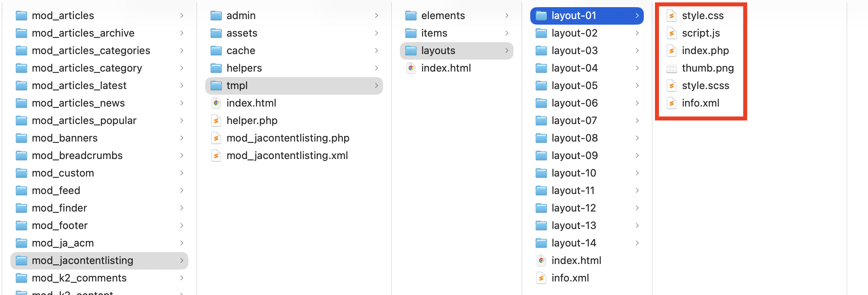The height and width of the screenshot is (295, 868).
Task: Click the mod_ja_acm folder icon
Action: click(x=21, y=243)
